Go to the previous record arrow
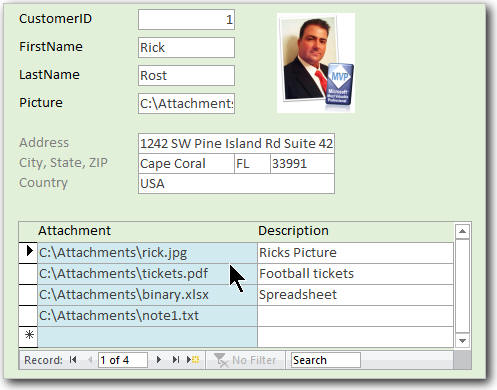This screenshot has width=497, height=390. click(90, 360)
